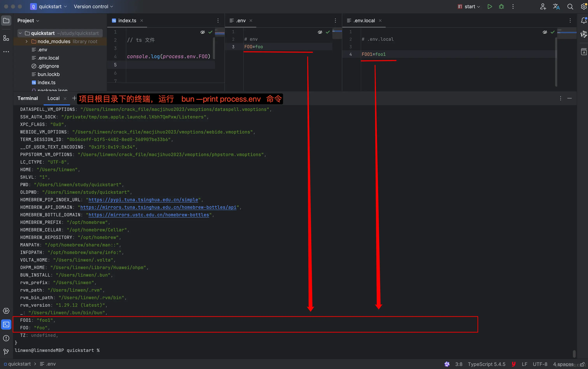The height and width of the screenshot is (369, 588).
Task: Open the Project tool window folder icon
Action: tap(6, 20)
